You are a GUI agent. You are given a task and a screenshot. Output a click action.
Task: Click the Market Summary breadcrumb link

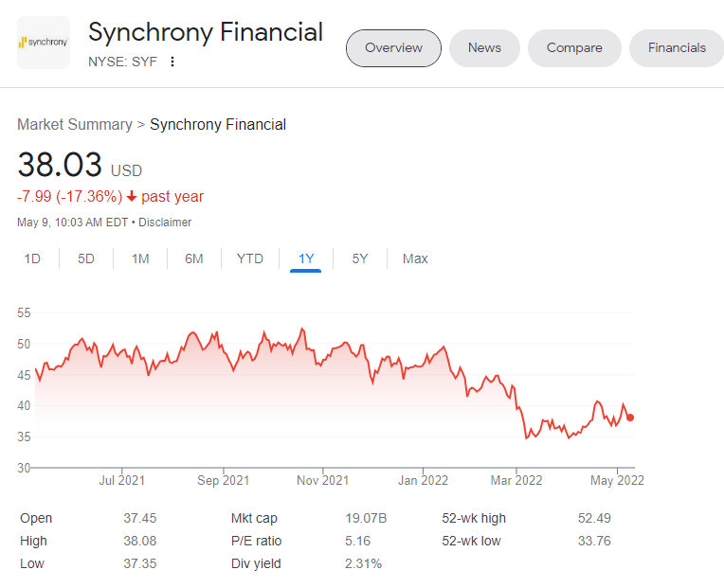[x=75, y=125]
